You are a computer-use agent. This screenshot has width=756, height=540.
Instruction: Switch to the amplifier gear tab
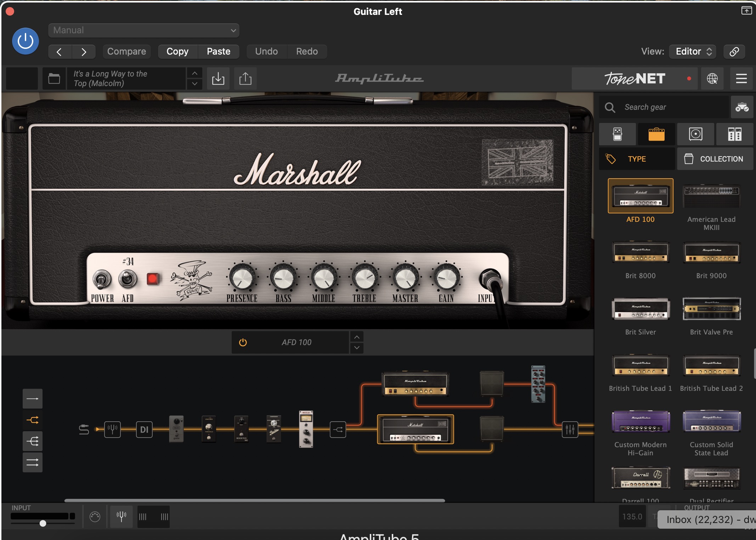[x=656, y=134]
